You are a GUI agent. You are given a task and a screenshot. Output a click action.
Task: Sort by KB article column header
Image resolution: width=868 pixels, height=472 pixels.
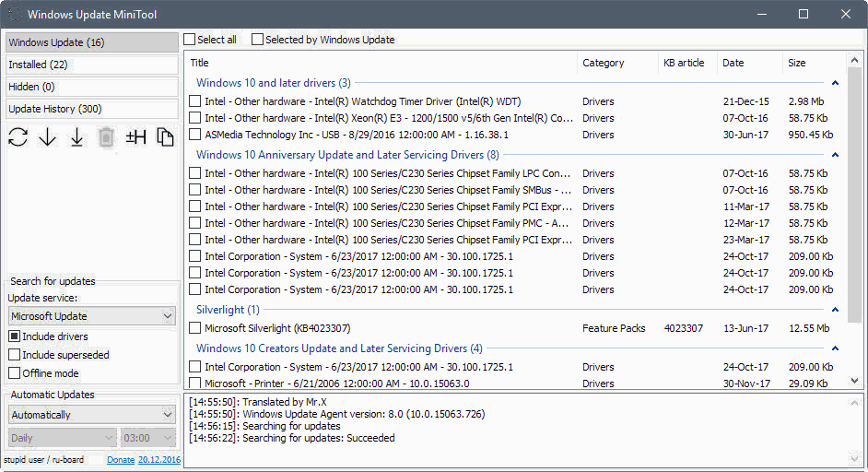point(687,64)
